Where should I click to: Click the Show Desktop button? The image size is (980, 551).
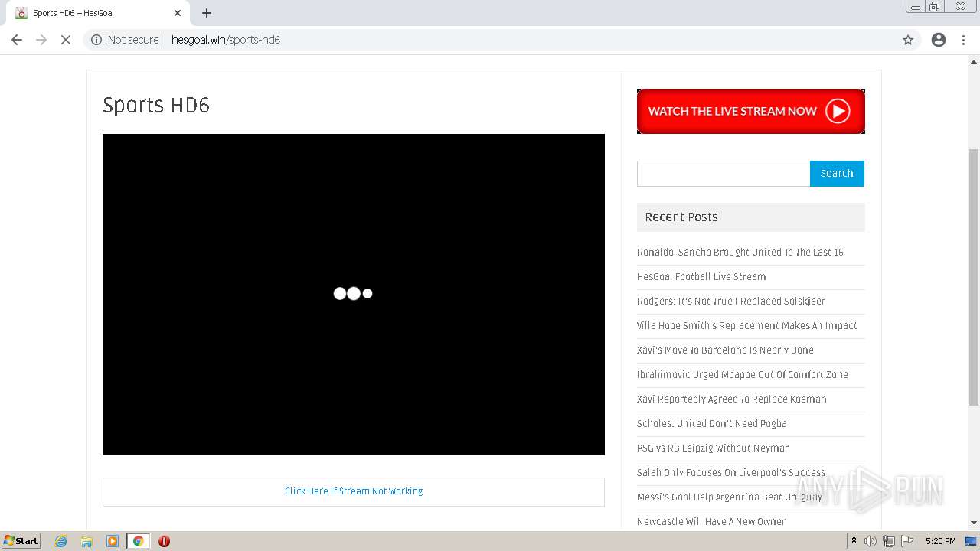(x=972, y=541)
